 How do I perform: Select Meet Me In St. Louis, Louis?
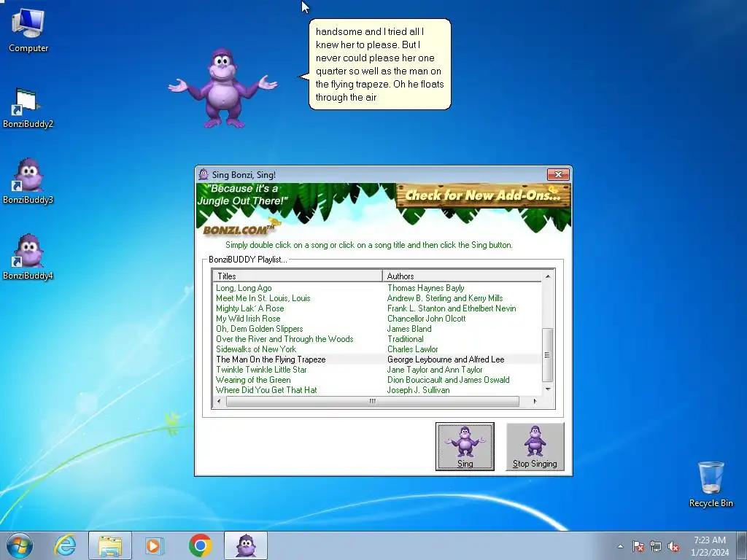pos(263,298)
